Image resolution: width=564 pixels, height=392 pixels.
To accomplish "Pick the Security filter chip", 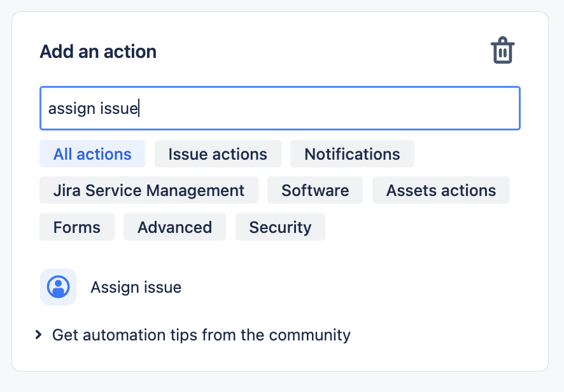I will [x=280, y=227].
